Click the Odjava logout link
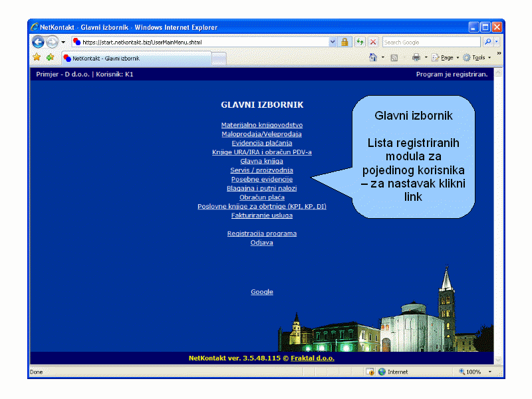 tap(261, 243)
